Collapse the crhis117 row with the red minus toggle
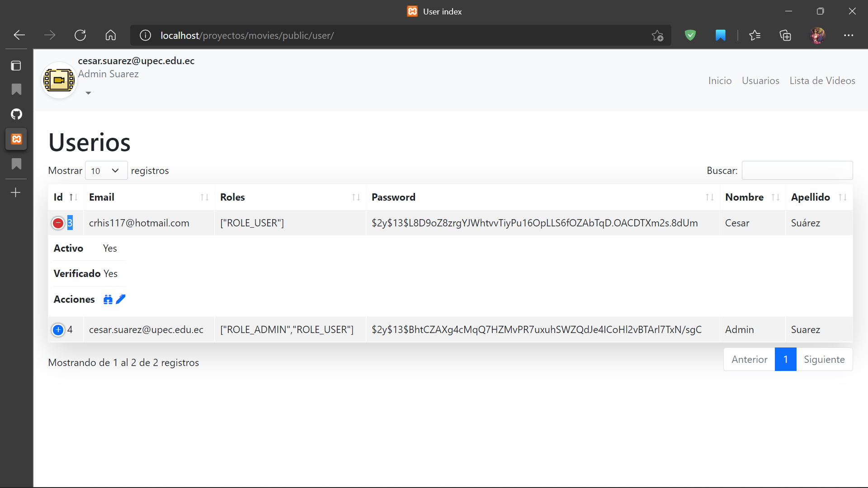Screen dimensions: 868x488 58,223
